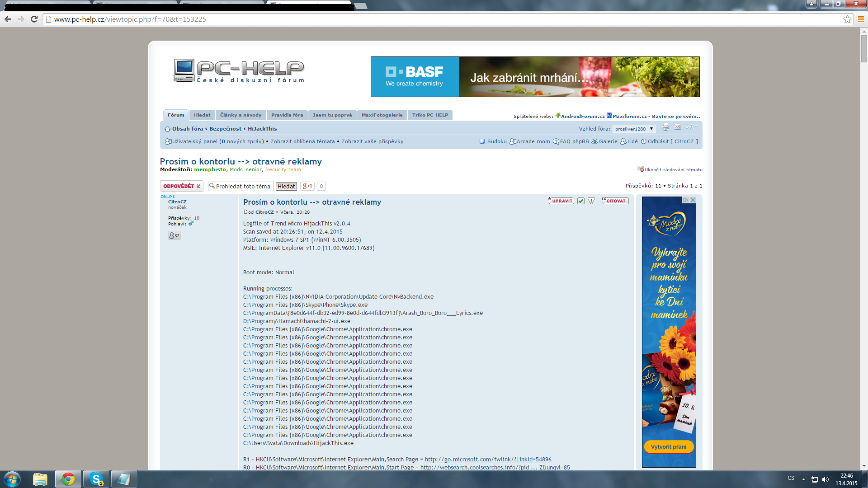This screenshot has height=488, width=868.
Task: Open Windows Start orb
Action: (12, 479)
